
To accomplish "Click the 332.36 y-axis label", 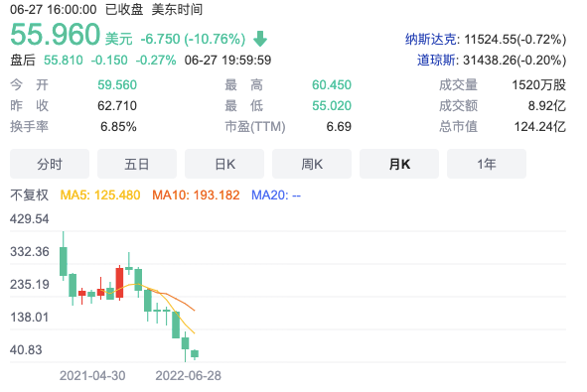I will pyautogui.click(x=29, y=252).
